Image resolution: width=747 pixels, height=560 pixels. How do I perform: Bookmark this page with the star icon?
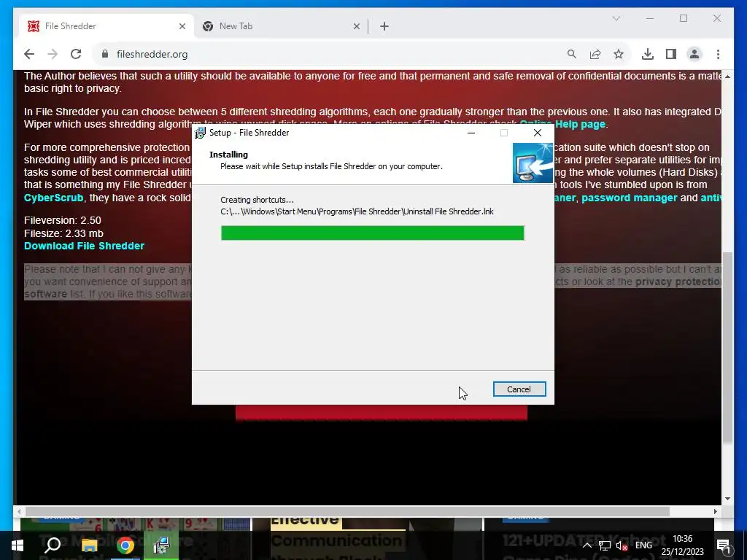(x=619, y=54)
